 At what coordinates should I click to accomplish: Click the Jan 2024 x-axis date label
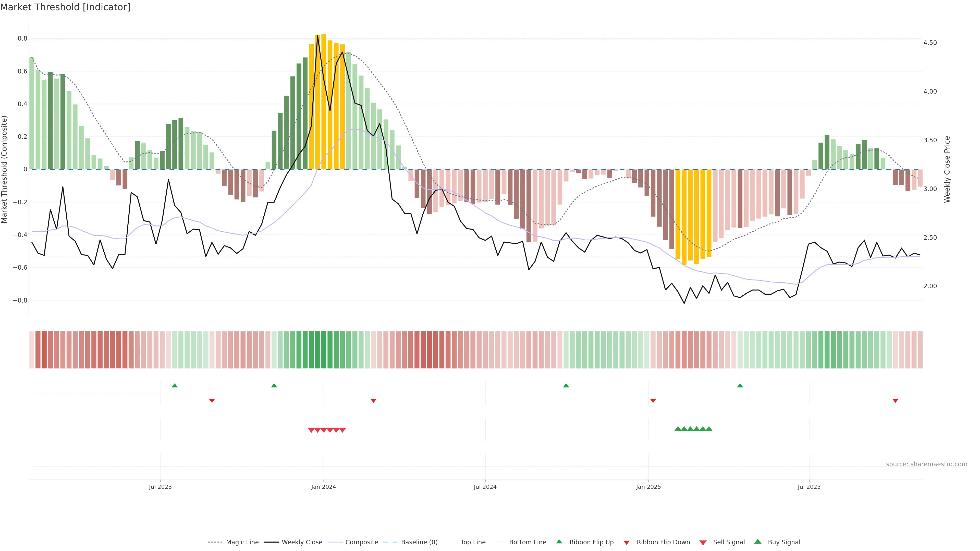(323, 487)
